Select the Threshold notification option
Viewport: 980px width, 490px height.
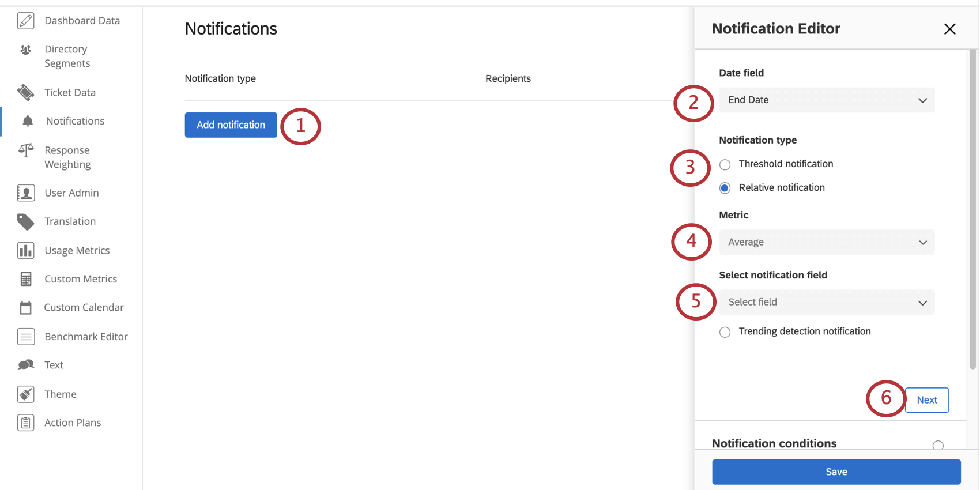pyautogui.click(x=725, y=164)
